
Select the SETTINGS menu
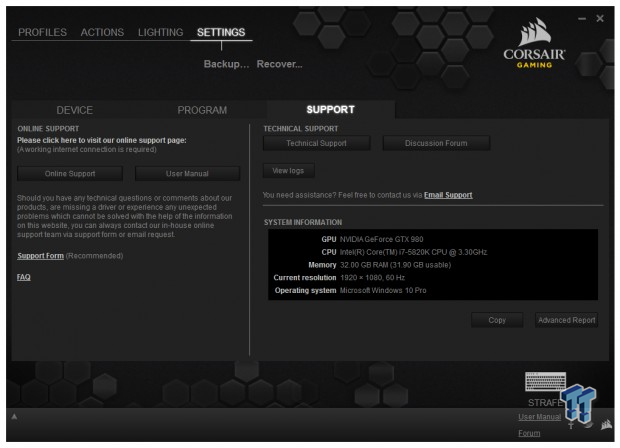(221, 32)
